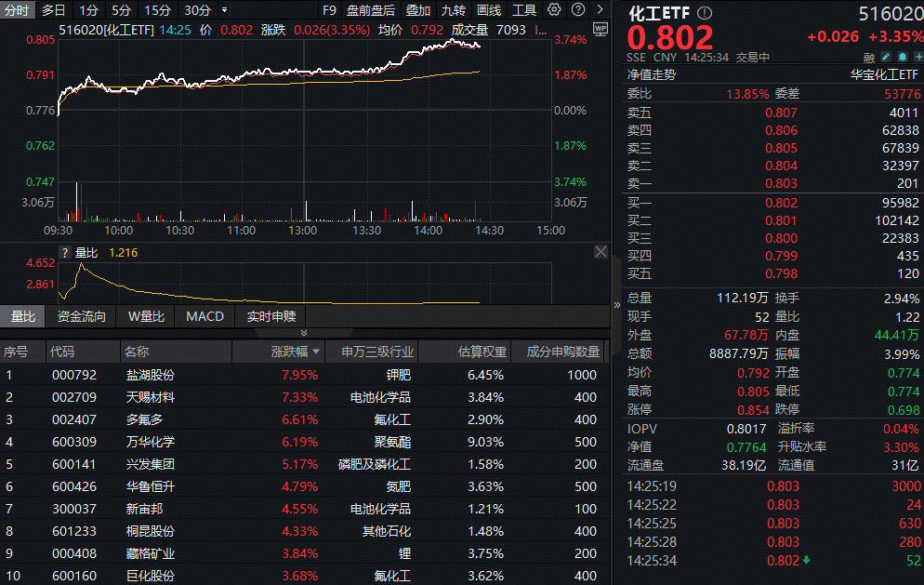Click info icon next to 化工ETF title

tap(704, 13)
